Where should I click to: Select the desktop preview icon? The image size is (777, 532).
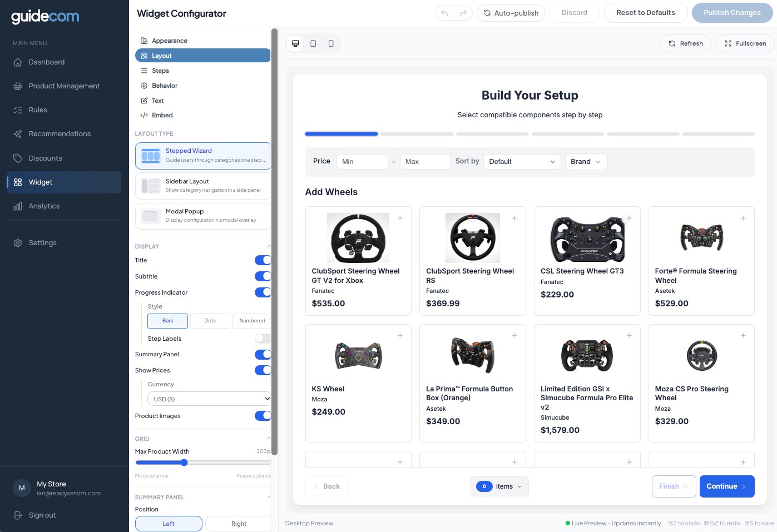click(295, 43)
